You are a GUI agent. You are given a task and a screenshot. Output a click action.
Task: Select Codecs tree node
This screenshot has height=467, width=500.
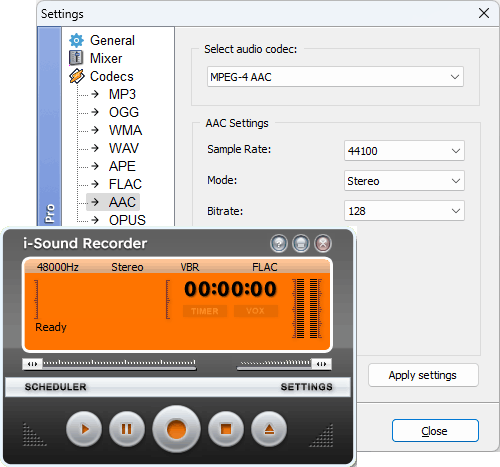pyautogui.click(x=112, y=76)
